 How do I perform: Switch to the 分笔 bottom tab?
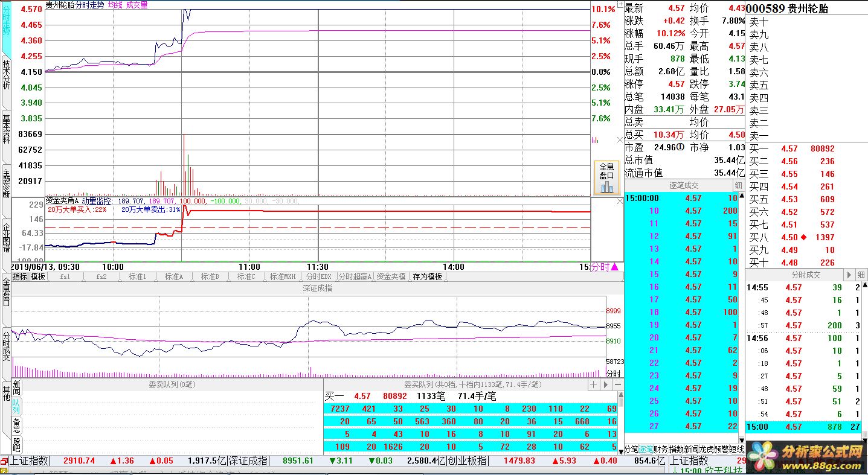point(631,449)
